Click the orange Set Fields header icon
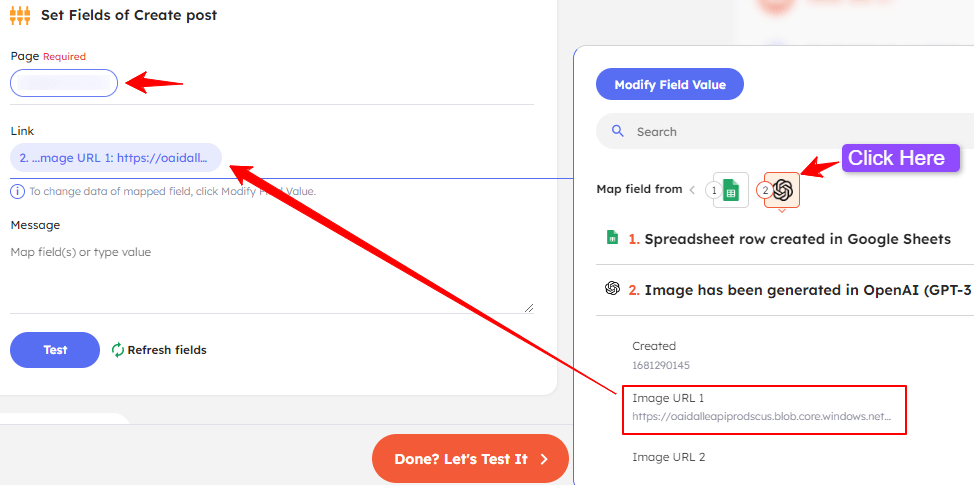 pyautogui.click(x=20, y=15)
